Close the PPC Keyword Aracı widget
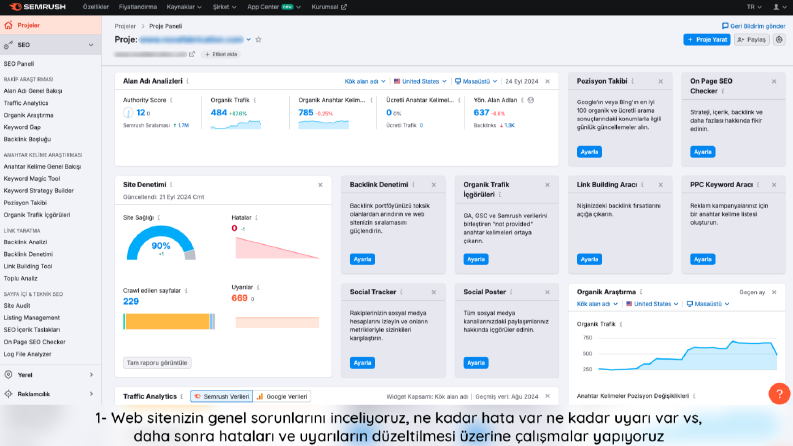 point(774,185)
